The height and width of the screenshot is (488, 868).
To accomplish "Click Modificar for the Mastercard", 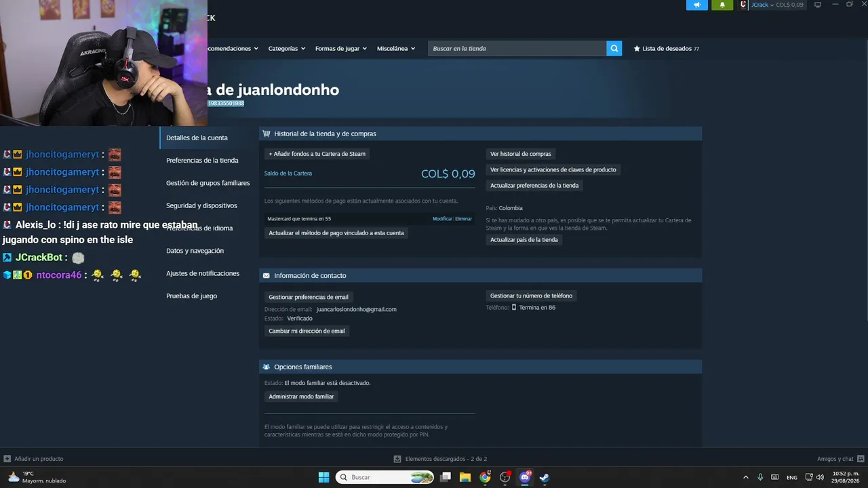I will [x=442, y=219].
